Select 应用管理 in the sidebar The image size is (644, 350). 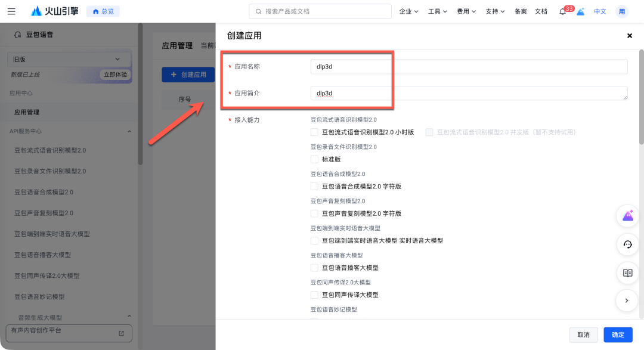pyautogui.click(x=27, y=112)
